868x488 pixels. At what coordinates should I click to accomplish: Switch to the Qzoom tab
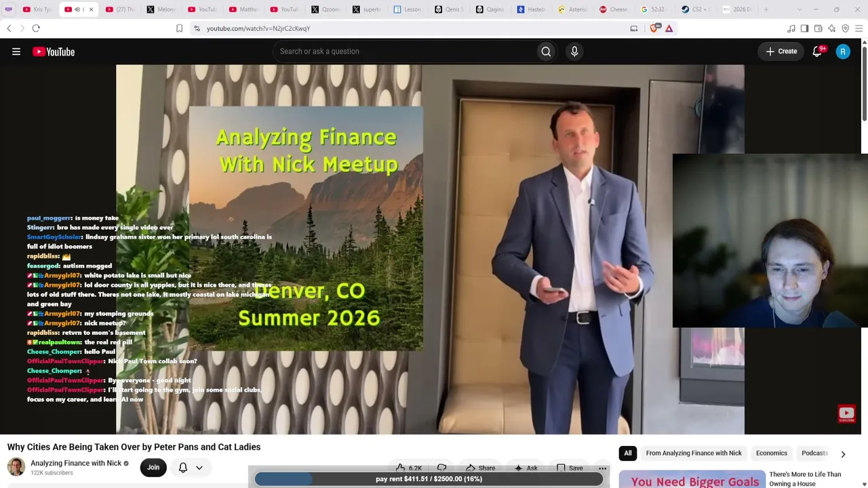325,9
